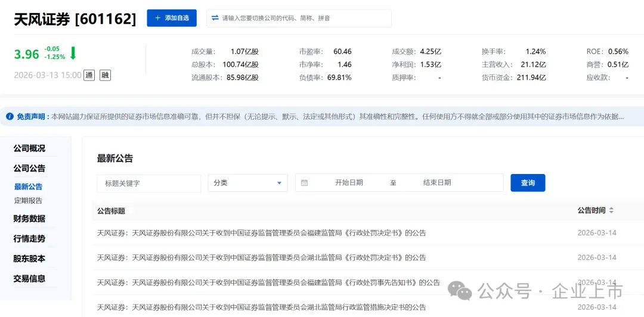Select 定期报告 sidebar sub-item

(x=29, y=201)
